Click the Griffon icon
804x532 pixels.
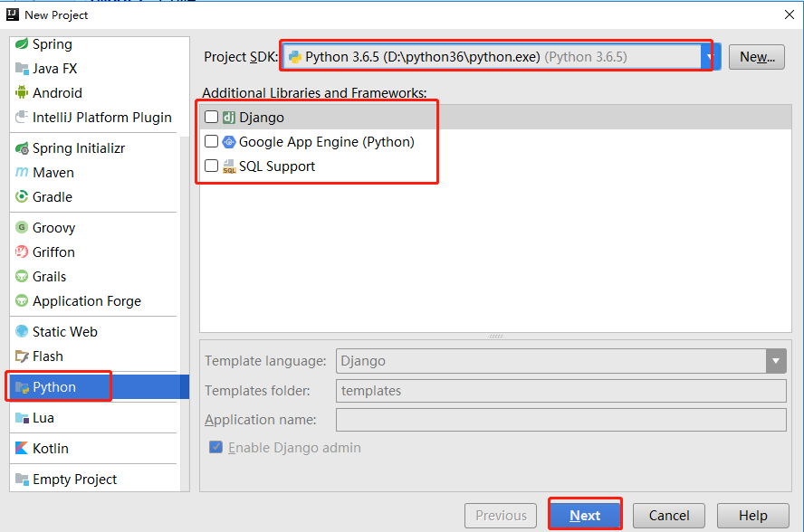(x=22, y=252)
